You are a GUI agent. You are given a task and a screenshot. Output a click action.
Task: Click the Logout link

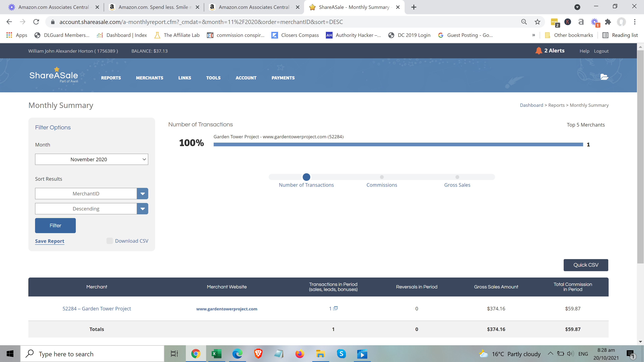601,51
